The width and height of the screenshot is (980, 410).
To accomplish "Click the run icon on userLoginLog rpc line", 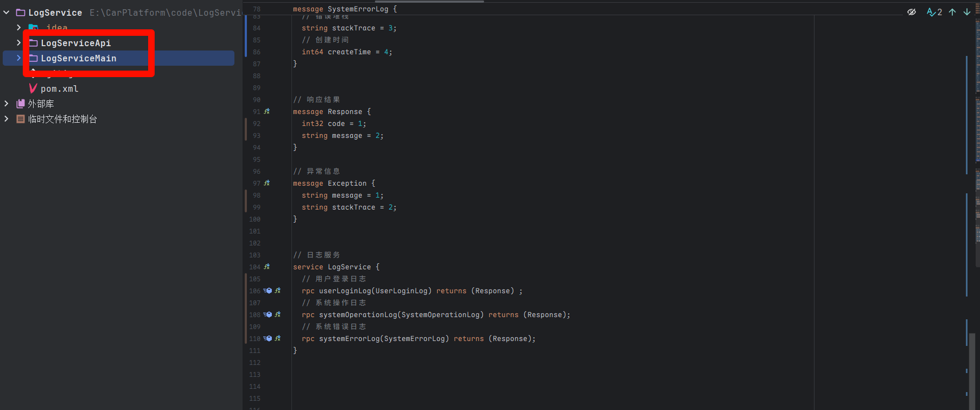I will [x=278, y=291].
